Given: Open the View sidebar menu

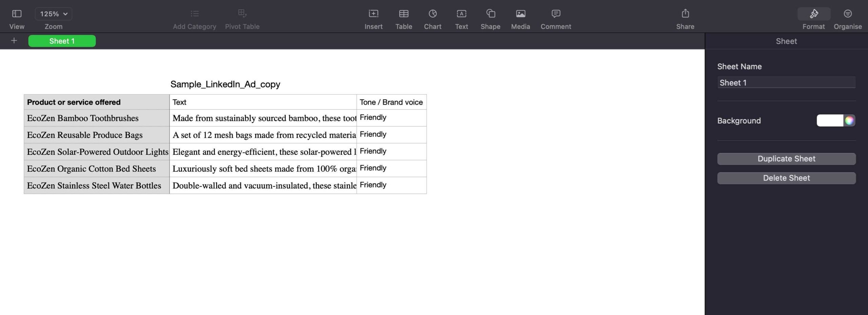Looking at the screenshot, I should [17, 14].
